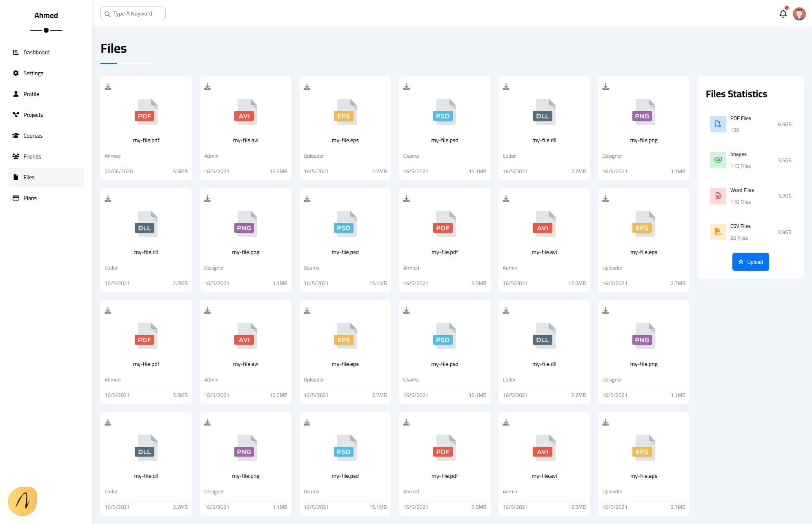
Task: Go to Settings in sidebar
Action: pos(33,73)
